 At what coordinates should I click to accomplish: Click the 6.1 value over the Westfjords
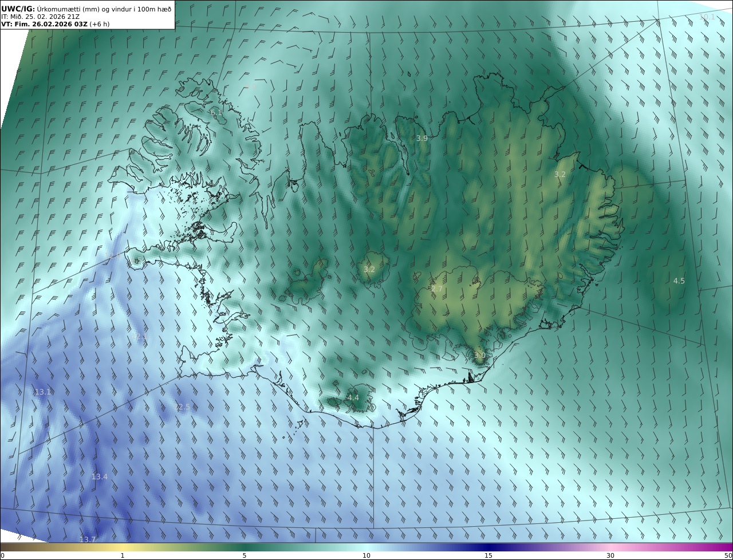pyautogui.click(x=216, y=113)
